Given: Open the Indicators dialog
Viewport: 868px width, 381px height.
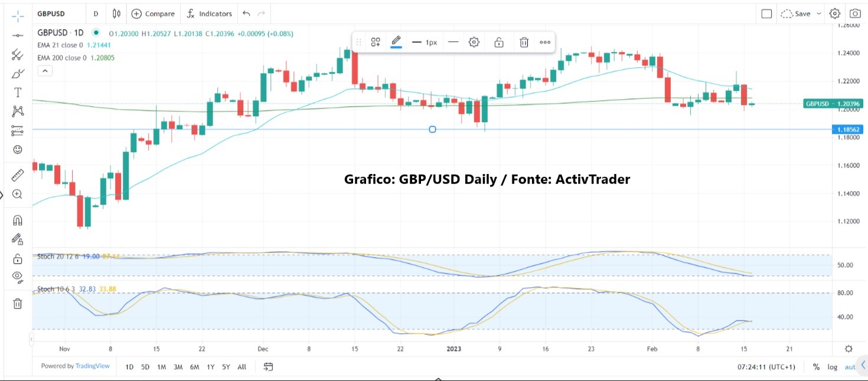Looking at the screenshot, I should click(x=210, y=14).
